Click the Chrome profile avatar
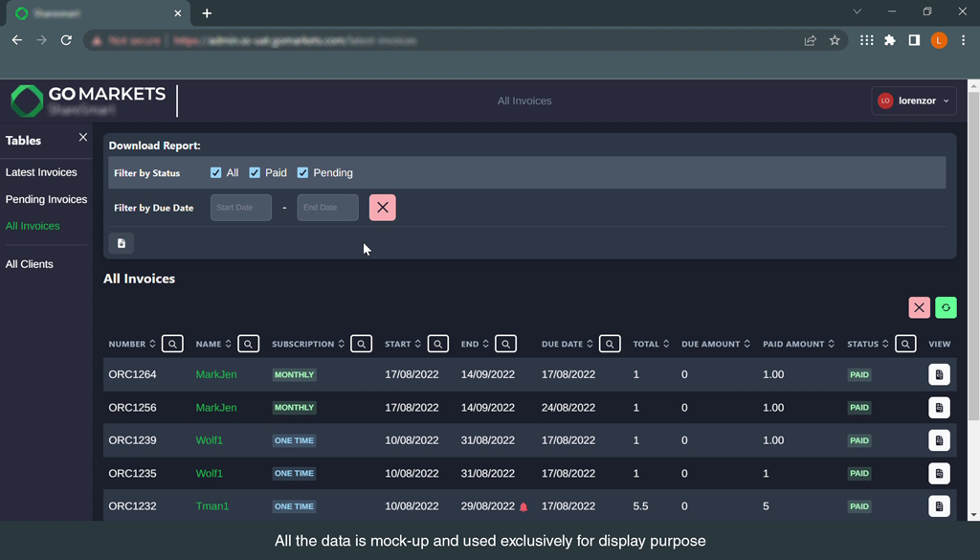This screenshot has width=980, height=560. 939,40
